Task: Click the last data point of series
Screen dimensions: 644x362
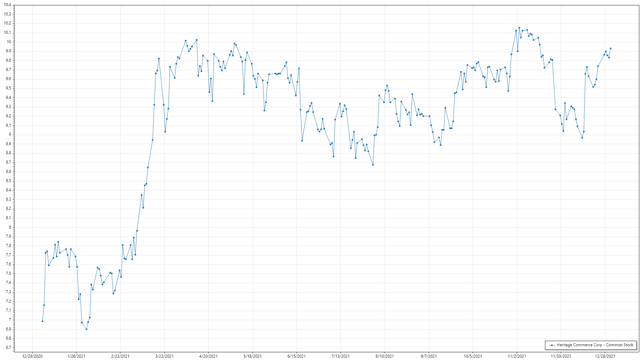Action: (610, 48)
